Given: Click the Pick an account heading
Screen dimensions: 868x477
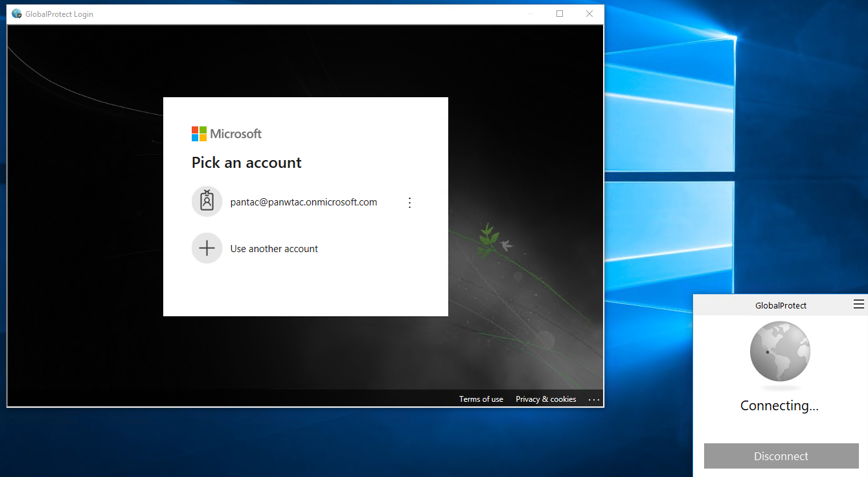Looking at the screenshot, I should pos(246,162).
